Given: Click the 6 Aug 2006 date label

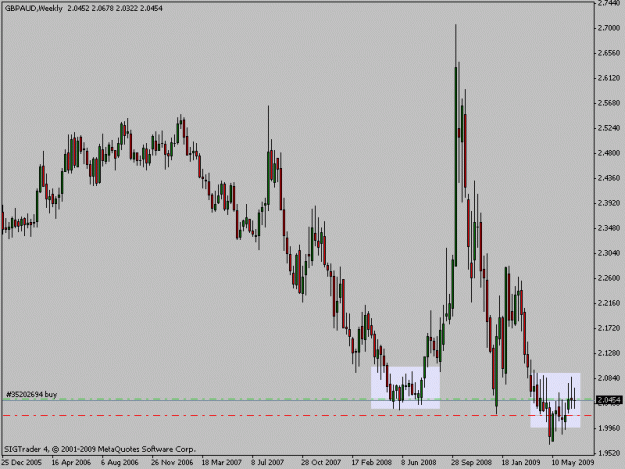Looking at the screenshot, I should (x=120, y=462).
